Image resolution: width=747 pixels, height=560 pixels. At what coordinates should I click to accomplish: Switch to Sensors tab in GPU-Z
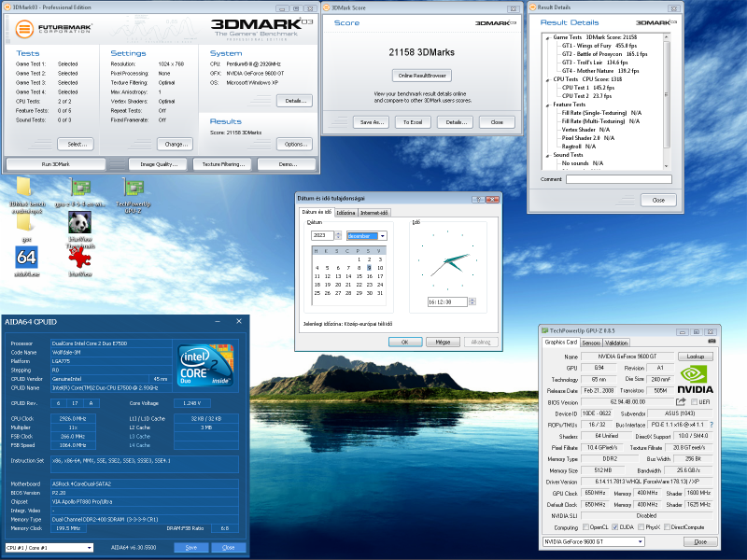pos(591,343)
